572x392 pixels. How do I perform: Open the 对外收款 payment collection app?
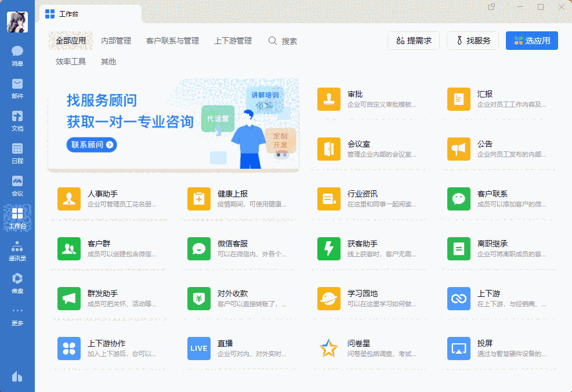click(x=199, y=299)
